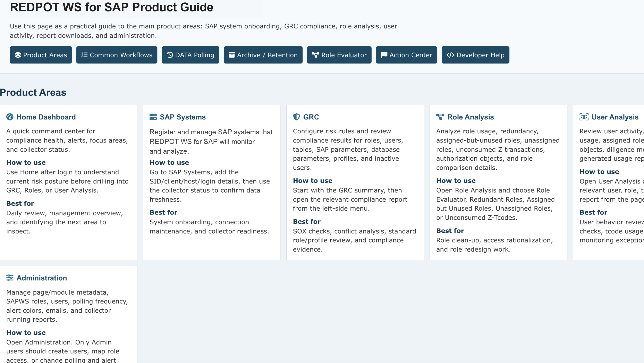Click the Administration sliders icon
Screen dimensions: 644x363
pos(10,278)
